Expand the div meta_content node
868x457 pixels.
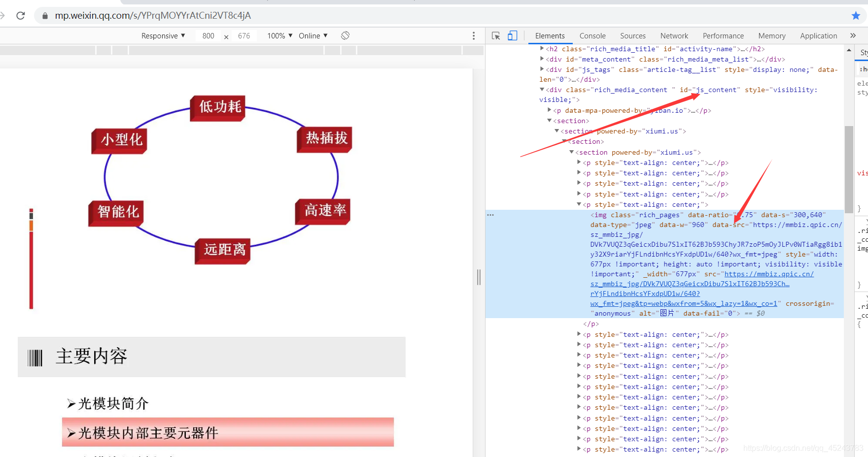click(542, 59)
